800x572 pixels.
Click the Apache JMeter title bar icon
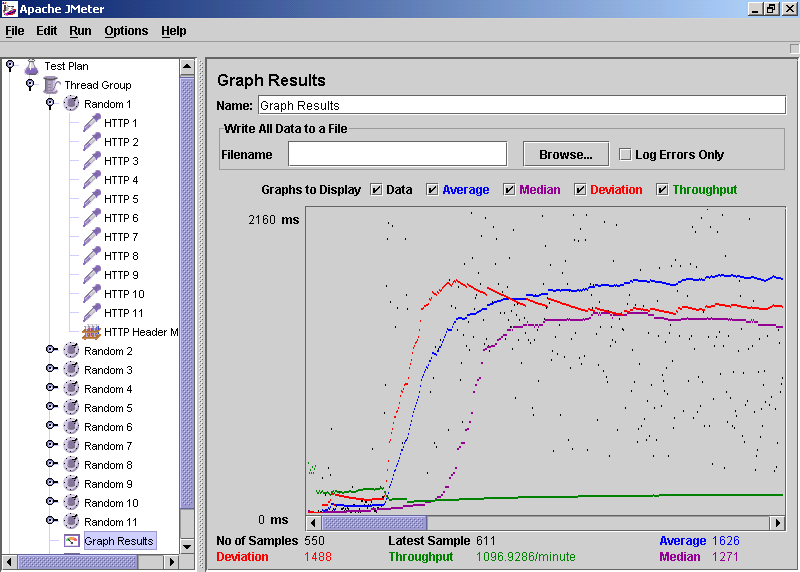[9, 9]
